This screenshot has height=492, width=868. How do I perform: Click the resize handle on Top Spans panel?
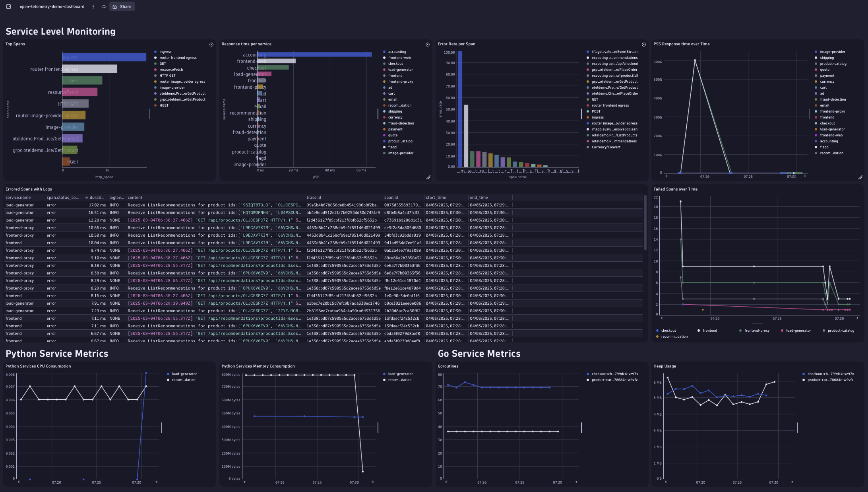(212, 178)
